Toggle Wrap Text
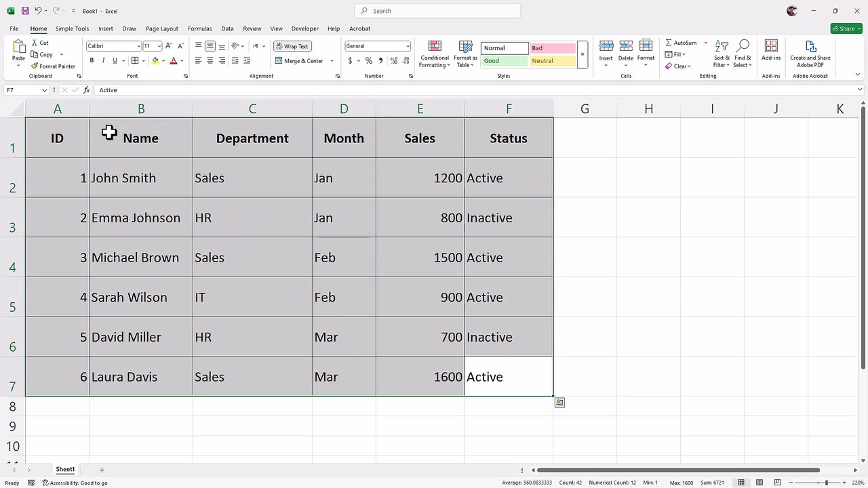868x488 pixels. click(x=292, y=46)
